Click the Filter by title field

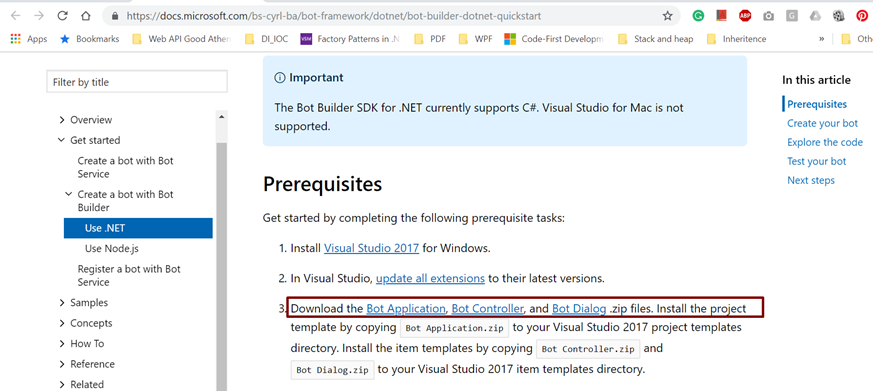tap(137, 82)
